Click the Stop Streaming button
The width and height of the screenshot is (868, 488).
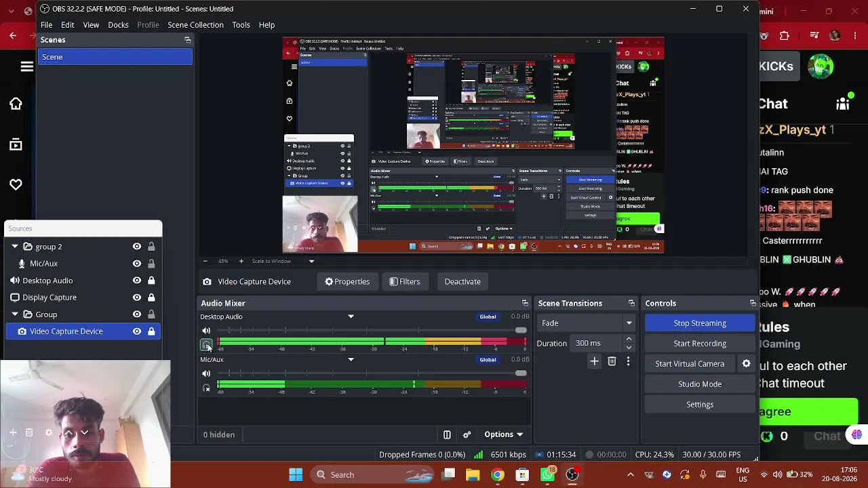click(x=700, y=323)
